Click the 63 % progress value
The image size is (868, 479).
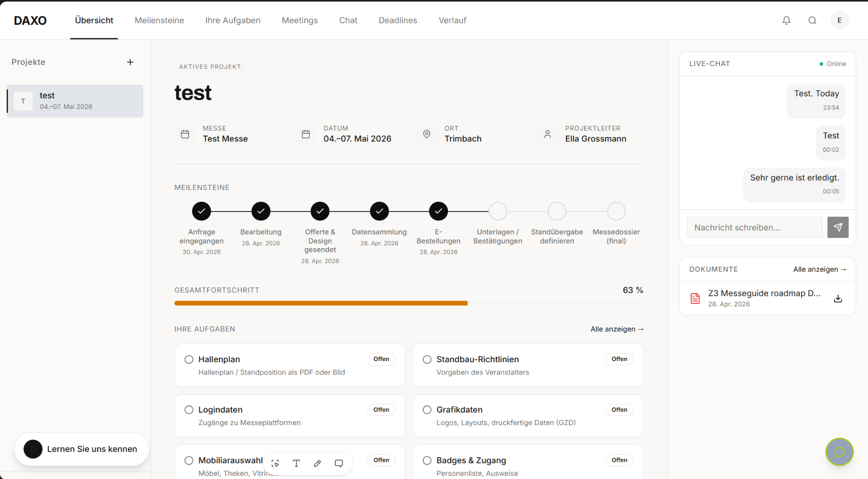point(633,290)
